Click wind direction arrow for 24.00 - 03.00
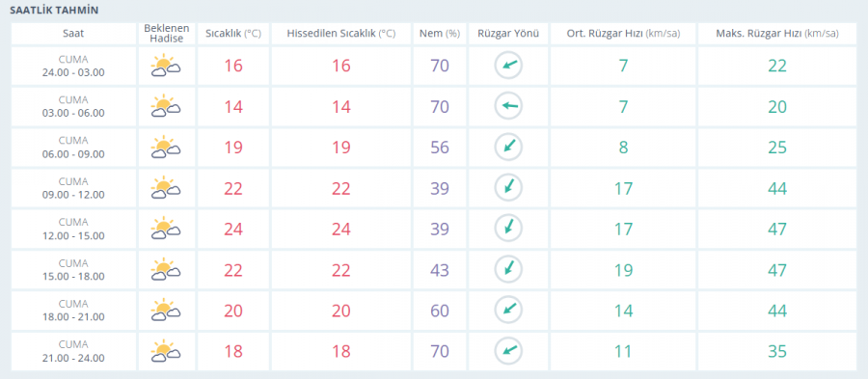This screenshot has width=868, height=379. tap(508, 66)
